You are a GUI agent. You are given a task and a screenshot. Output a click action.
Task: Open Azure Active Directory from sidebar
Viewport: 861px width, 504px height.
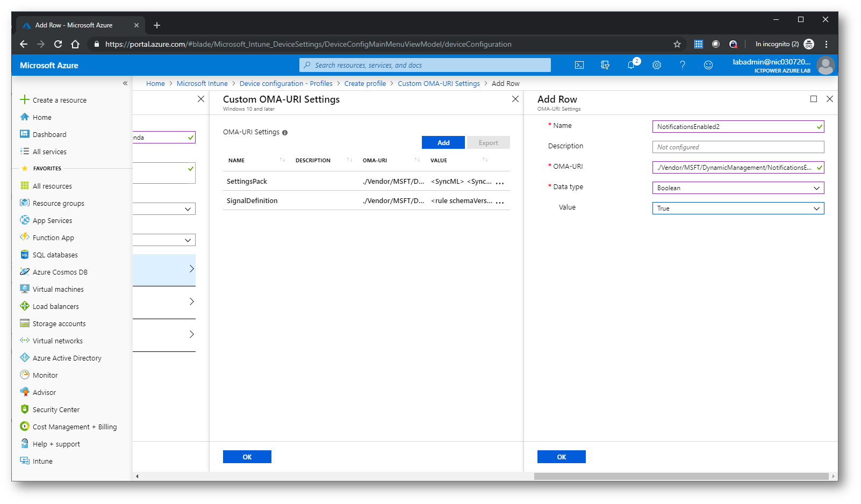[x=67, y=358]
